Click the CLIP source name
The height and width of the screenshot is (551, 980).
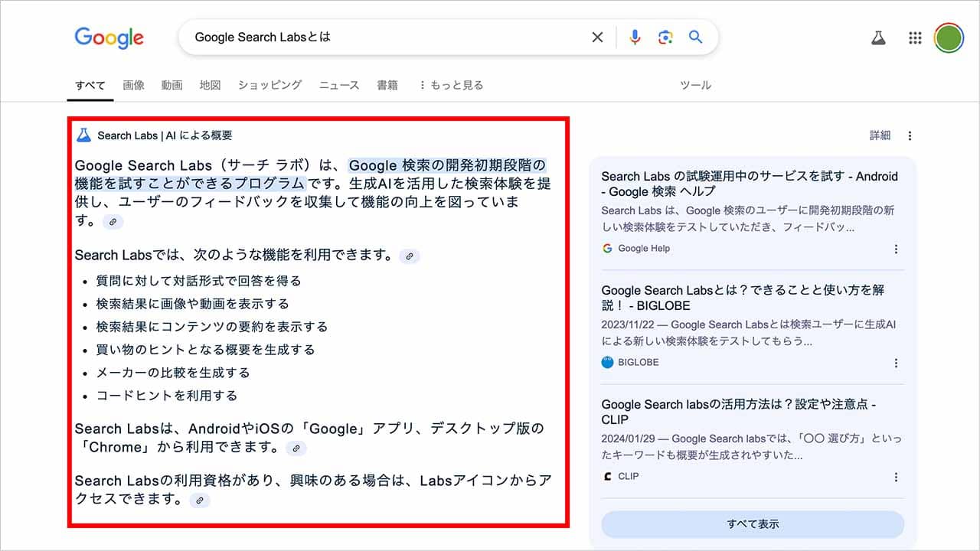pos(629,477)
